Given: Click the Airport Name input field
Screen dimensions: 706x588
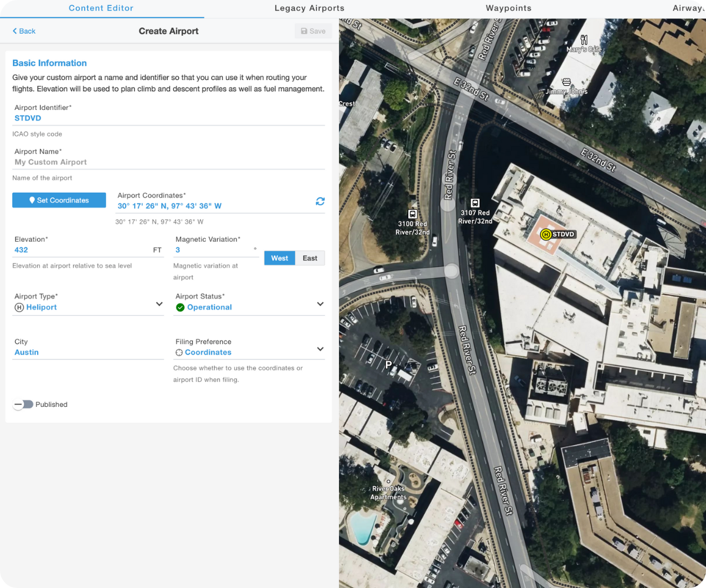Looking at the screenshot, I should pos(168,162).
